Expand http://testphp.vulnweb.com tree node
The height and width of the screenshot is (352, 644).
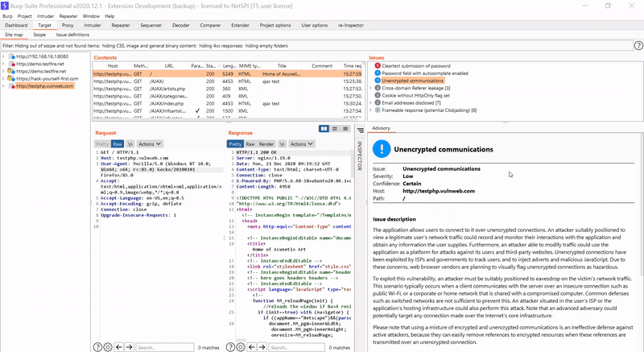tap(3, 86)
